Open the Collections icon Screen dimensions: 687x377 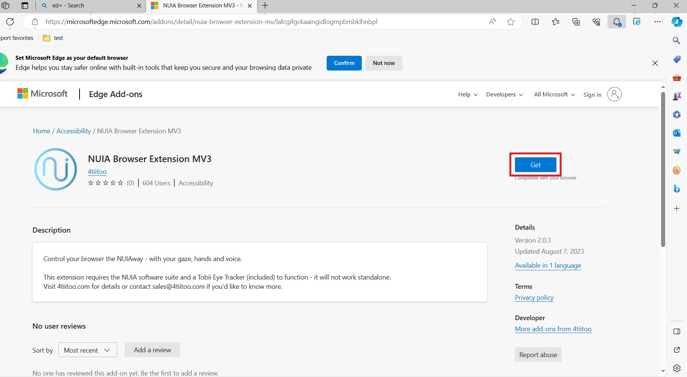point(576,21)
